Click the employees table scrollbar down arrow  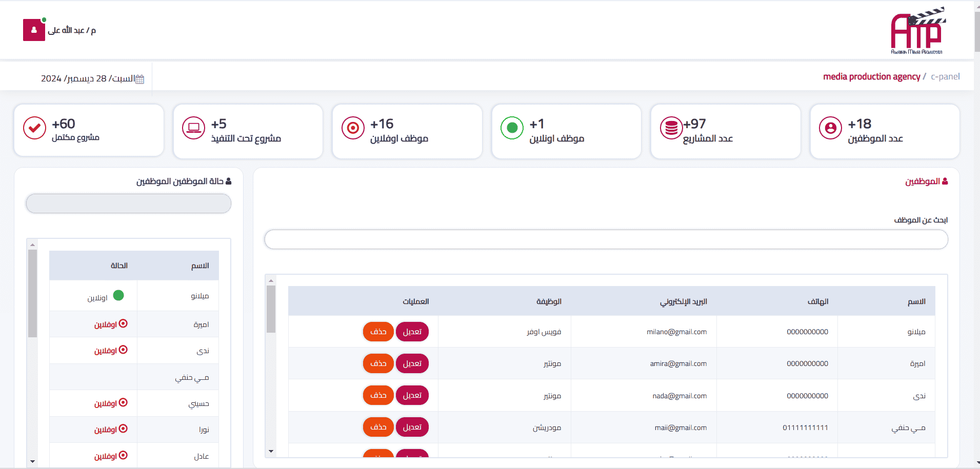pyautogui.click(x=271, y=451)
